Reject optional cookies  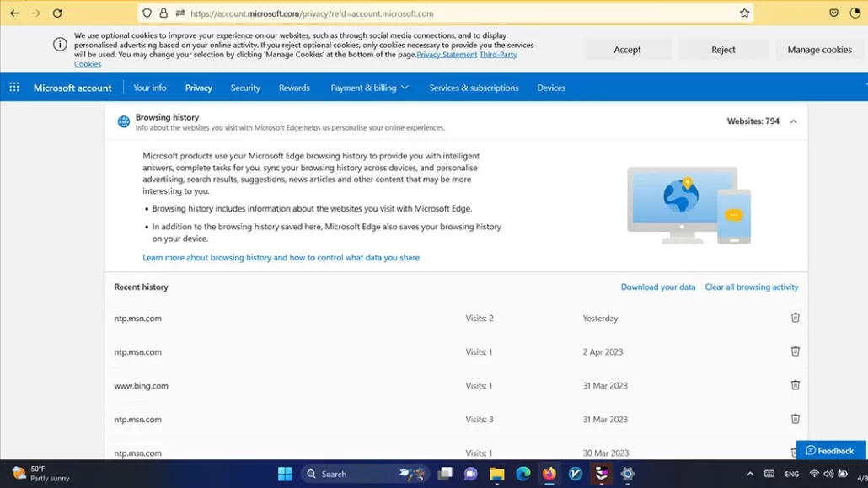(724, 49)
